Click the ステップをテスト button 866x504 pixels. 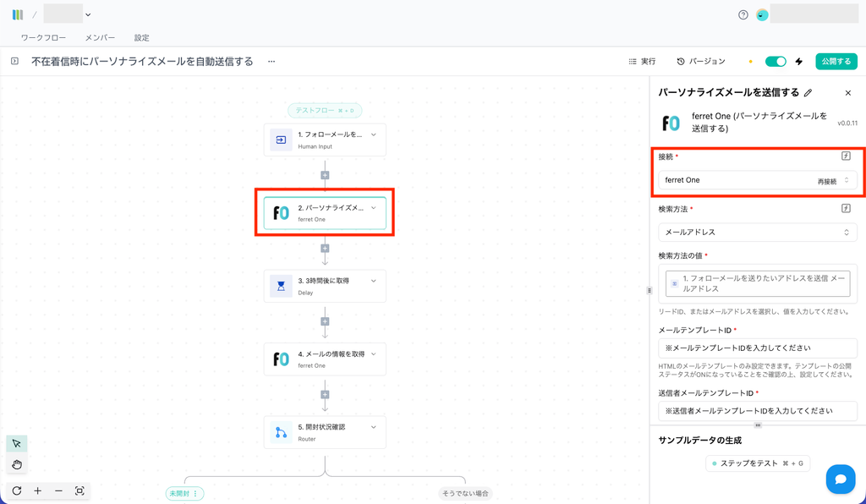(x=757, y=463)
